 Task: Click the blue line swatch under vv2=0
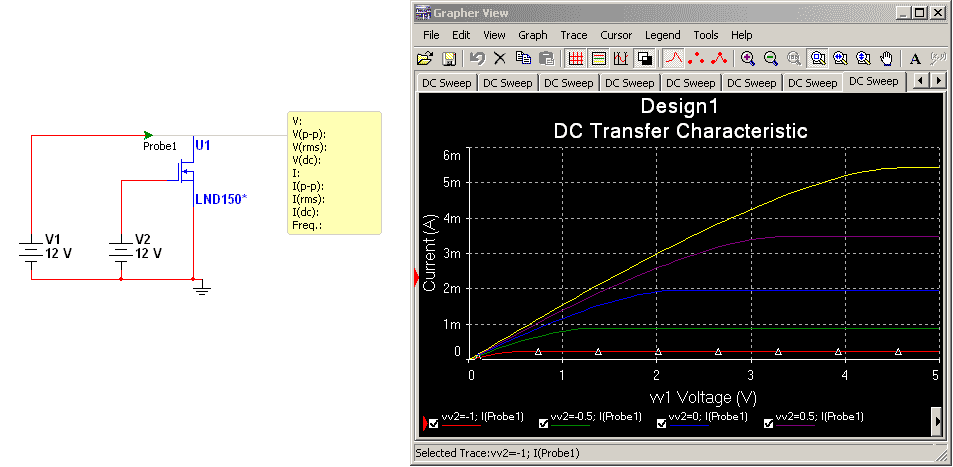(689, 425)
